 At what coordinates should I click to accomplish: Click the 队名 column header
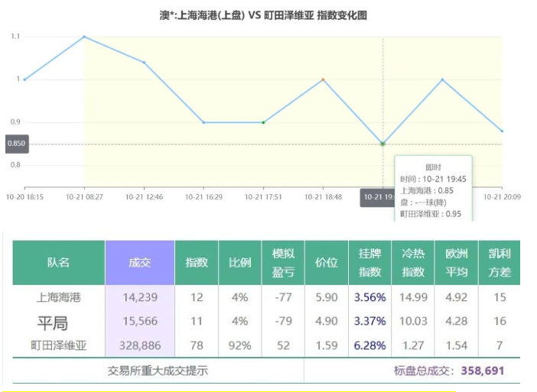pyautogui.click(x=58, y=263)
